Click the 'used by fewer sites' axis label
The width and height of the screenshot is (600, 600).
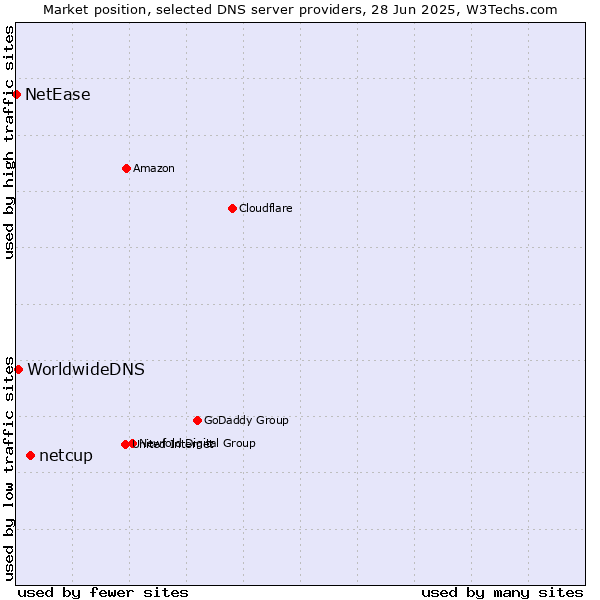(x=103, y=593)
